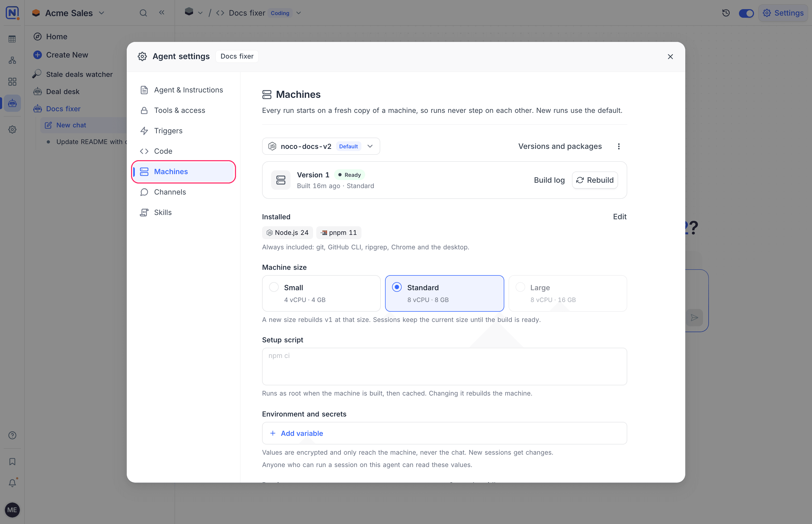Open the Code settings tab

(x=184, y=151)
